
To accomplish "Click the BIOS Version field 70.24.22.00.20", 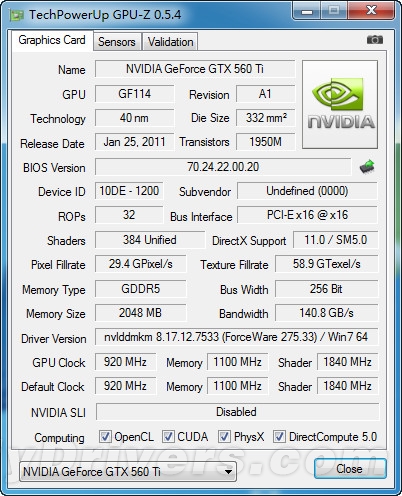I will pos(223,167).
